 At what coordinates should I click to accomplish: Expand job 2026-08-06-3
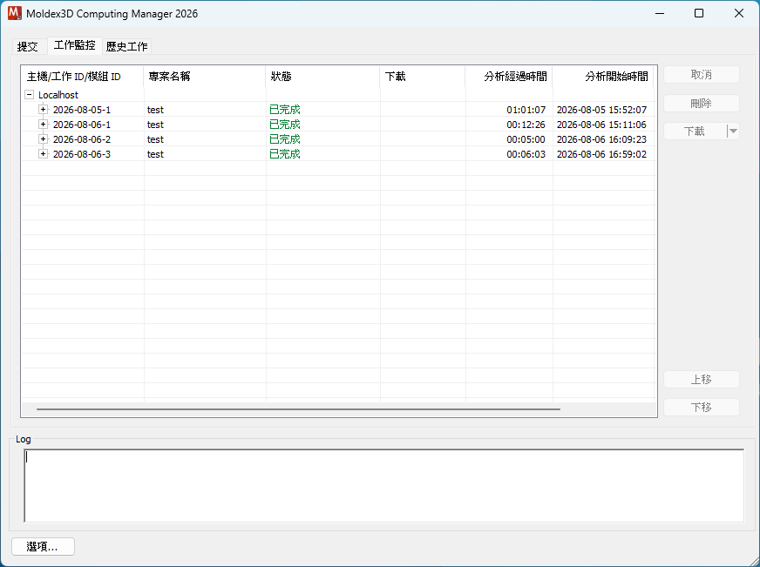tap(43, 154)
